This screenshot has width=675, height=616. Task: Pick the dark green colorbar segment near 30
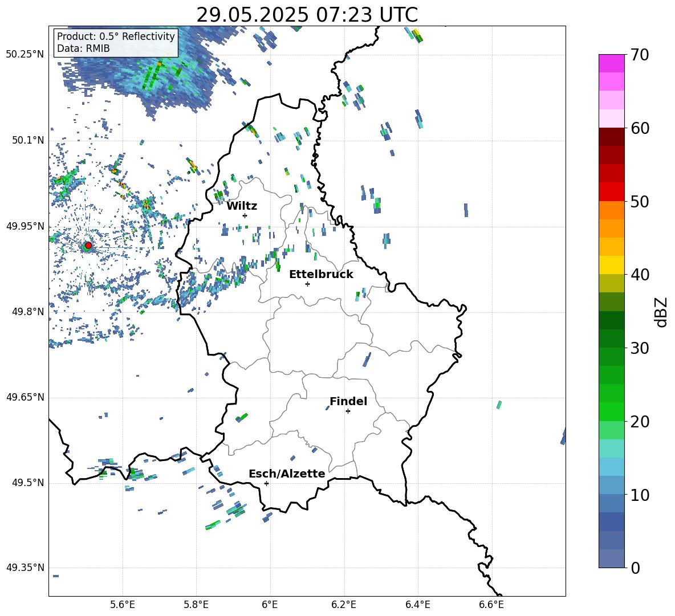click(x=612, y=338)
